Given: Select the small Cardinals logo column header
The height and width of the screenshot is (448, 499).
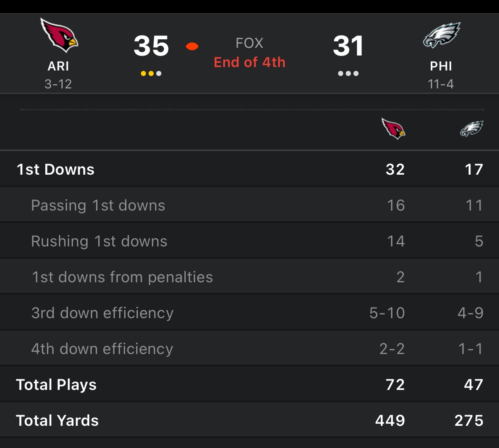Looking at the screenshot, I should (x=393, y=128).
